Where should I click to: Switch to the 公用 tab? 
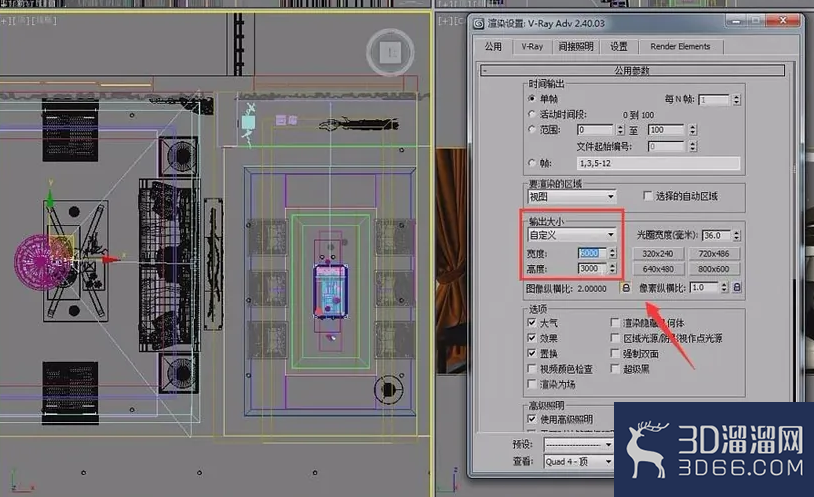[x=493, y=46]
